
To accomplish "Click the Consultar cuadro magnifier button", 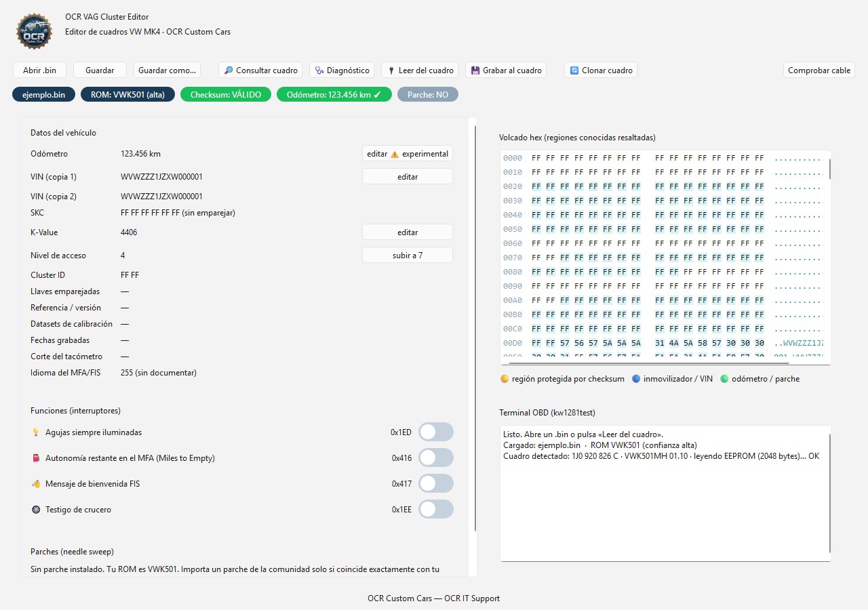I will coord(261,70).
